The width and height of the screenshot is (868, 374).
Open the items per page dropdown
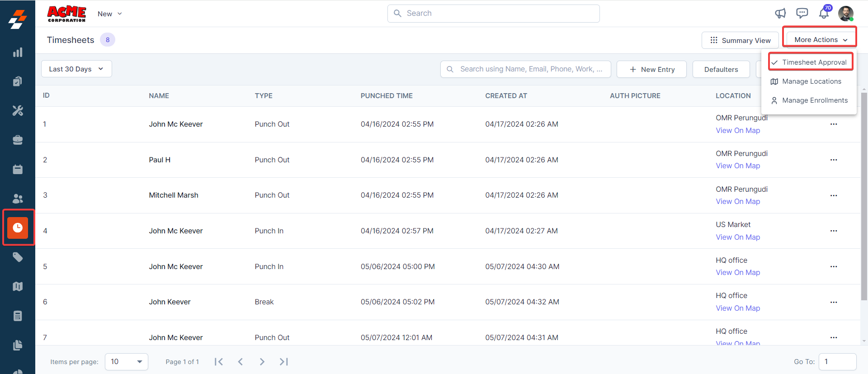[x=127, y=362]
